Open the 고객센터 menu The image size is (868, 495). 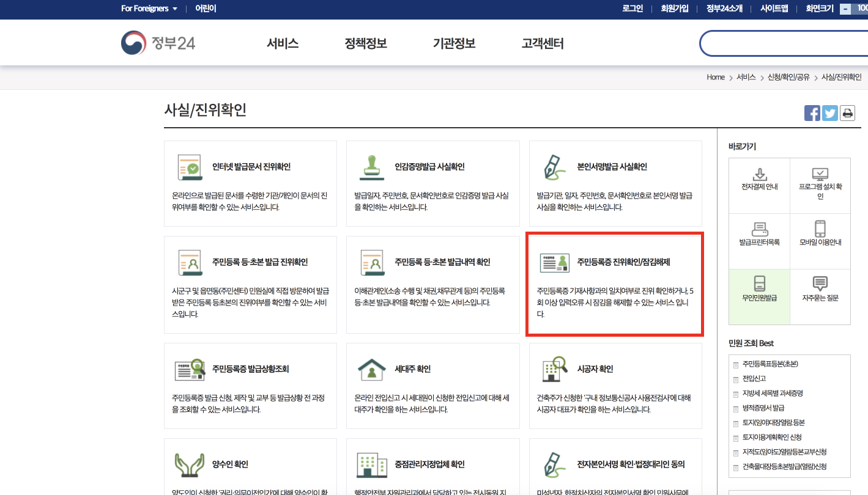pyautogui.click(x=541, y=43)
